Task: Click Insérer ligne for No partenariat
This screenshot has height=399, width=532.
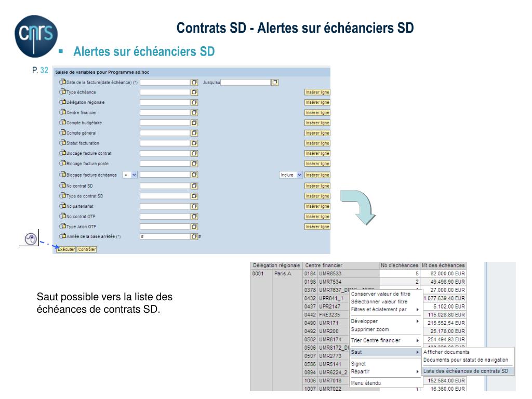Action: click(x=317, y=206)
